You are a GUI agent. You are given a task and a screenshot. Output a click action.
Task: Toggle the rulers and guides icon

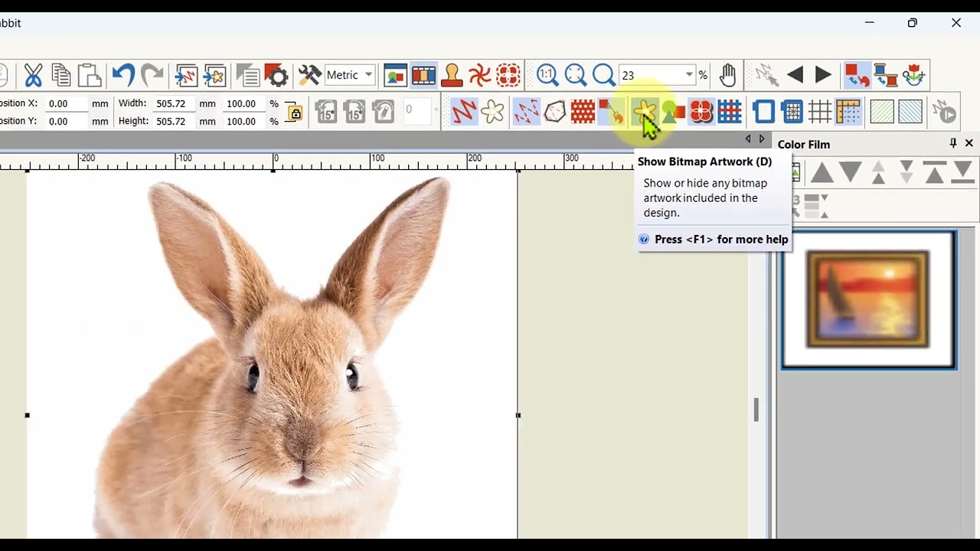848,112
